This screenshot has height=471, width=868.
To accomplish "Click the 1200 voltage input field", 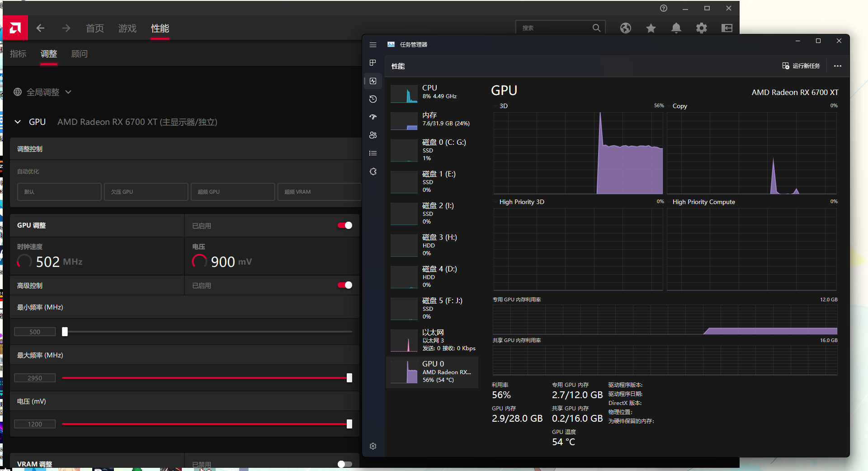I will [35, 424].
